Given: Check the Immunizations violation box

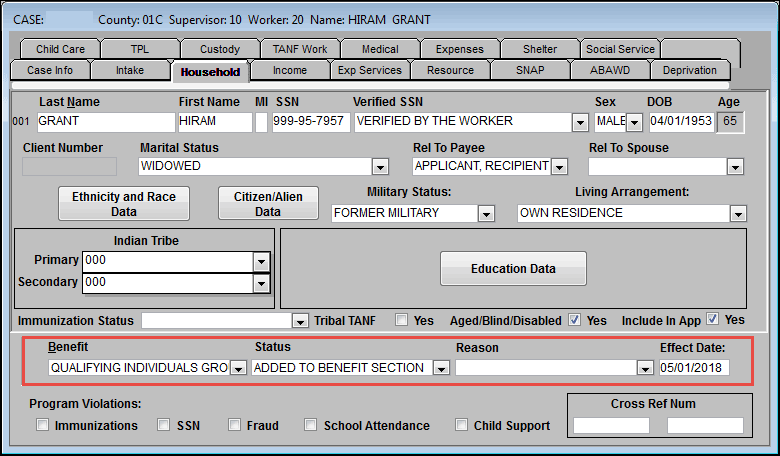Looking at the screenshot, I should (43, 425).
